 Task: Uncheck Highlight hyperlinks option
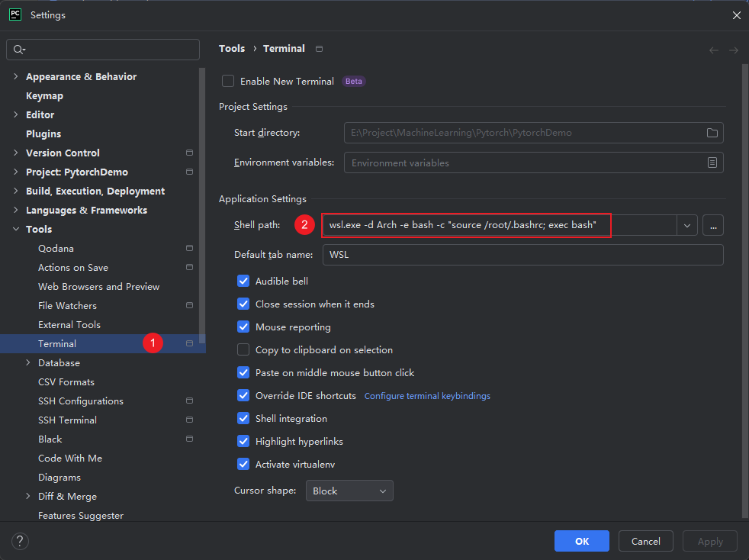(243, 442)
